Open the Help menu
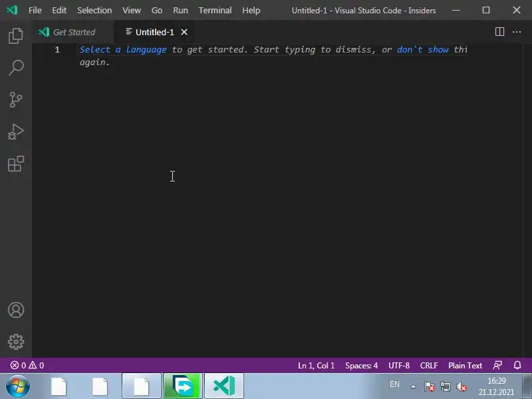532x399 pixels. (251, 10)
